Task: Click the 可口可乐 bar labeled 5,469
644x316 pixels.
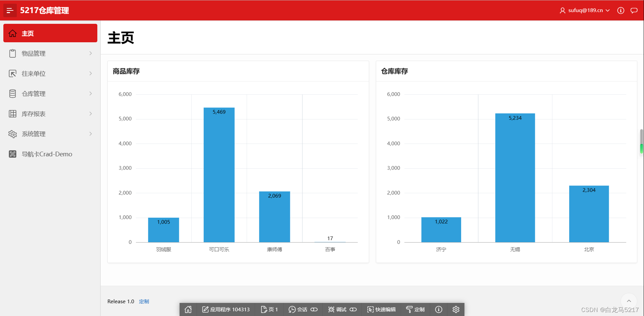Action: click(219, 175)
